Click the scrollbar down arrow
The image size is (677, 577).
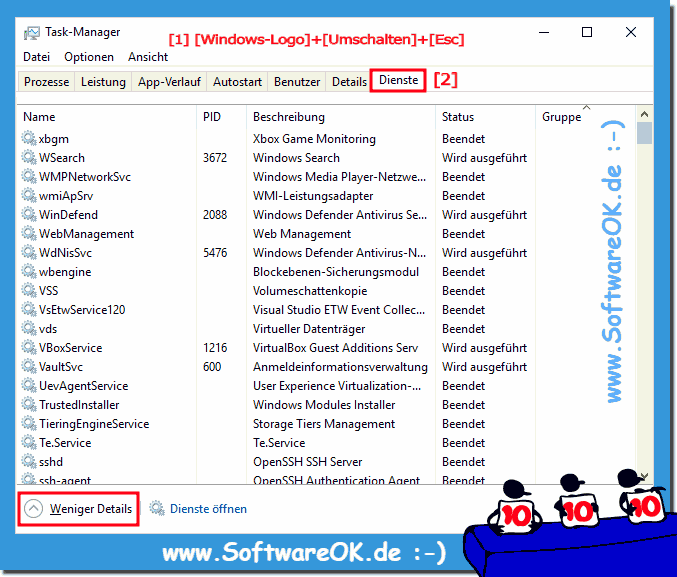pos(644,476)
